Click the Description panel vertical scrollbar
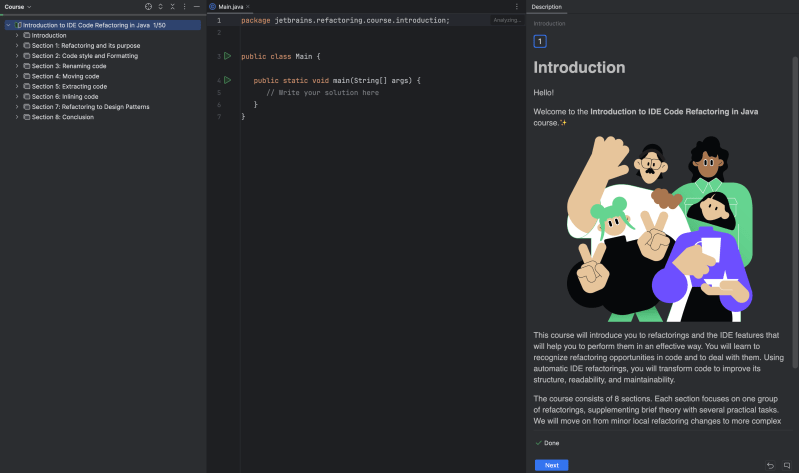The width and height of the screenshot is (799, 473). (795, 212)
